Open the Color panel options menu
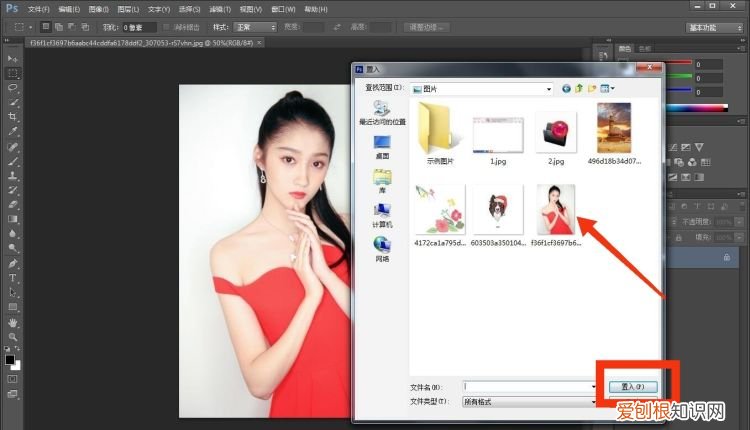The height and width of the screenshot is (430, 750). pos(741,48)
